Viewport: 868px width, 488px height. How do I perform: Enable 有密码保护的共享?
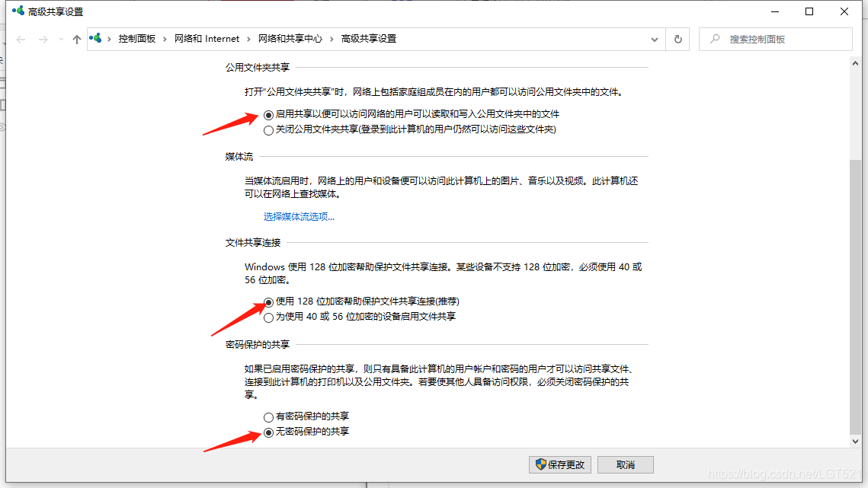(268, 416)
